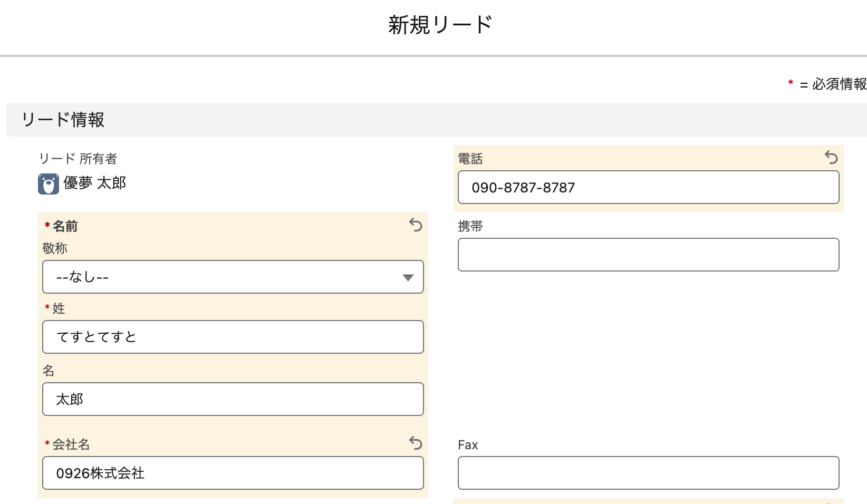This screenshot has height=504, width=867.
Task: Click the 新規リード page title
Action: point(440,25)
